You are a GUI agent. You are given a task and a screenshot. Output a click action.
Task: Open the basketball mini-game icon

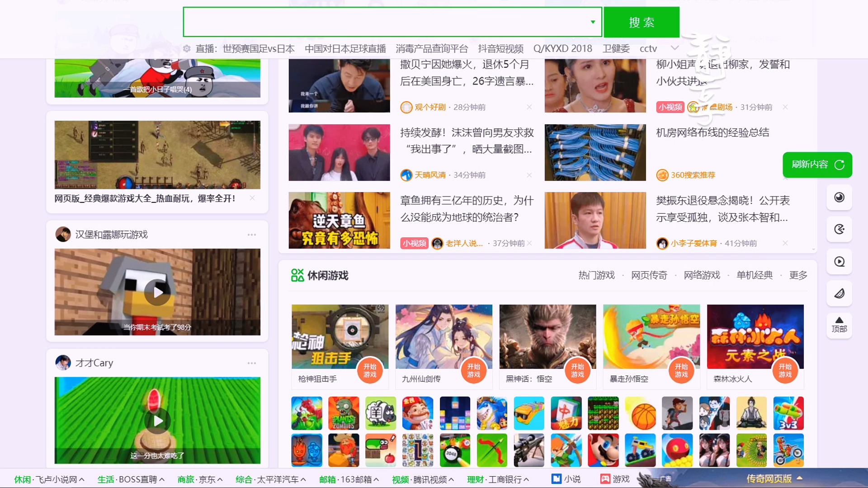tap(640, 413)
